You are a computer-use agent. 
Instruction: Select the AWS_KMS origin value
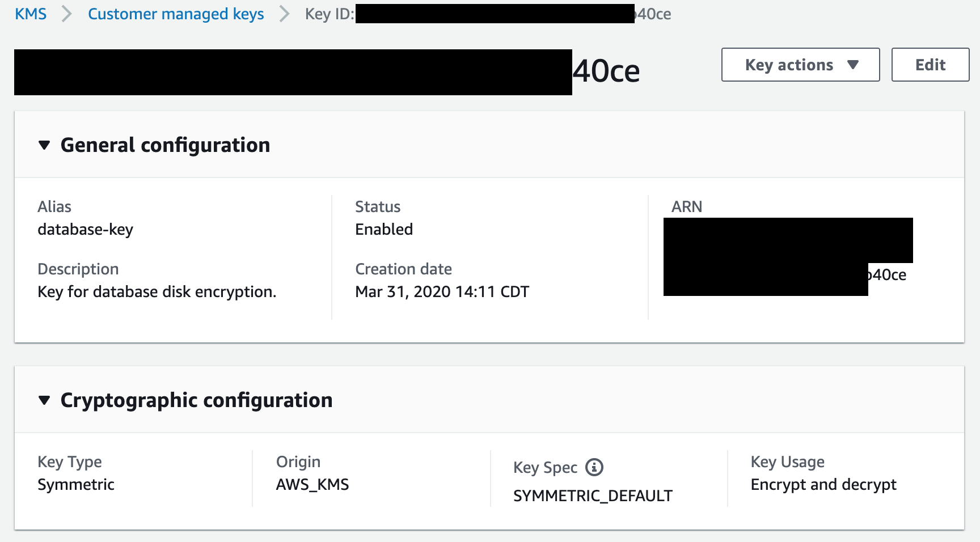[312, 484]
